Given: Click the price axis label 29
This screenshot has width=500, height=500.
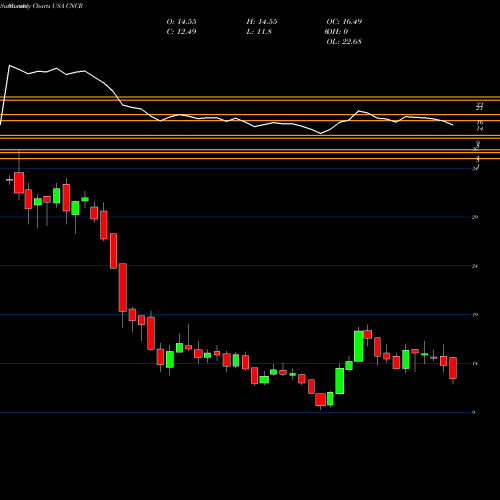Looking at the screenshot, I should [x=475, y=217].
